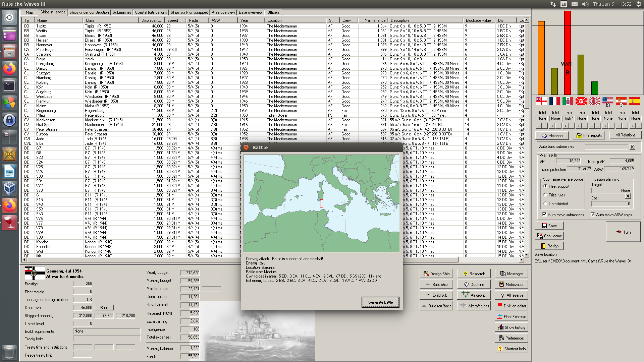Open the Submarines tab

122,12
